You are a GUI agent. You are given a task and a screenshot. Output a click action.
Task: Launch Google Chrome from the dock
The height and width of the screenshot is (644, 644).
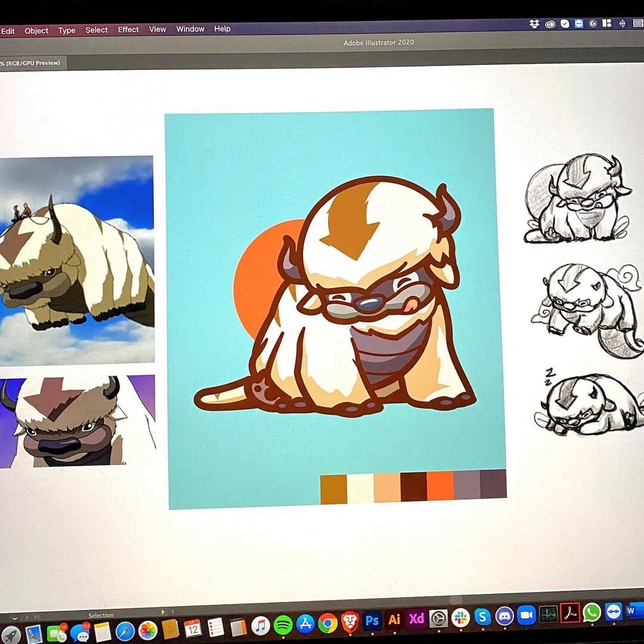[327, 622]
